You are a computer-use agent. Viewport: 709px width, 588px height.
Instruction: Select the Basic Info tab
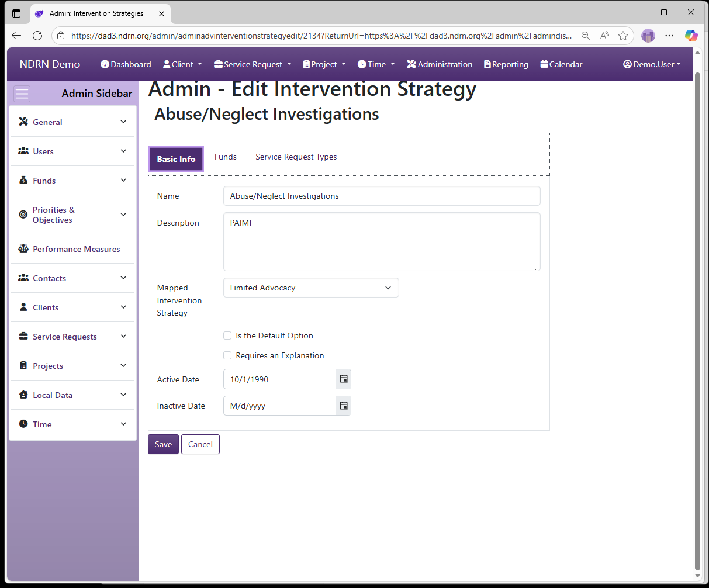tap(177, 159)
